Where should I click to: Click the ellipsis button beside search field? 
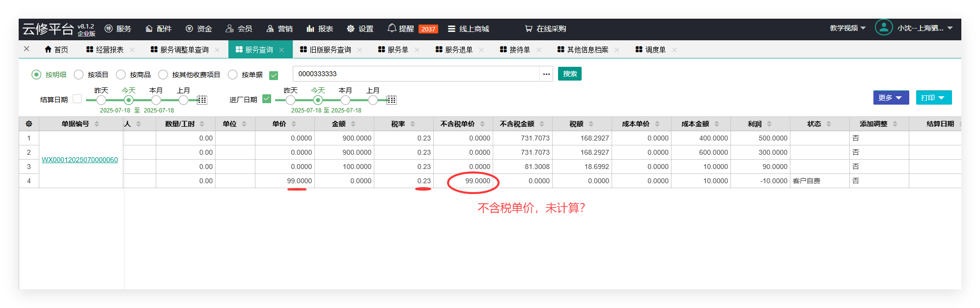tap(546, 74)
